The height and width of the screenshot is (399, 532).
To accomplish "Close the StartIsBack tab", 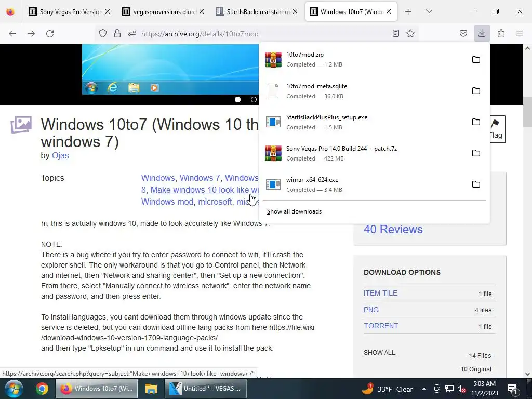I will (295, 11).
